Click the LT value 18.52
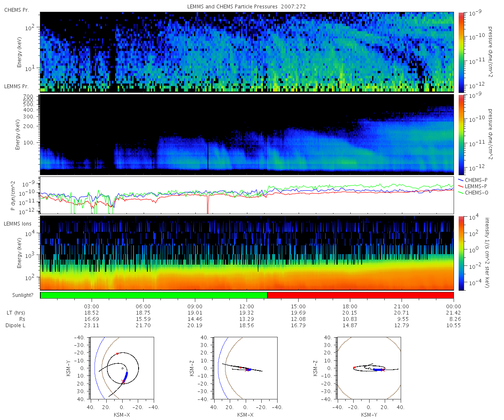 coord(92,313)
